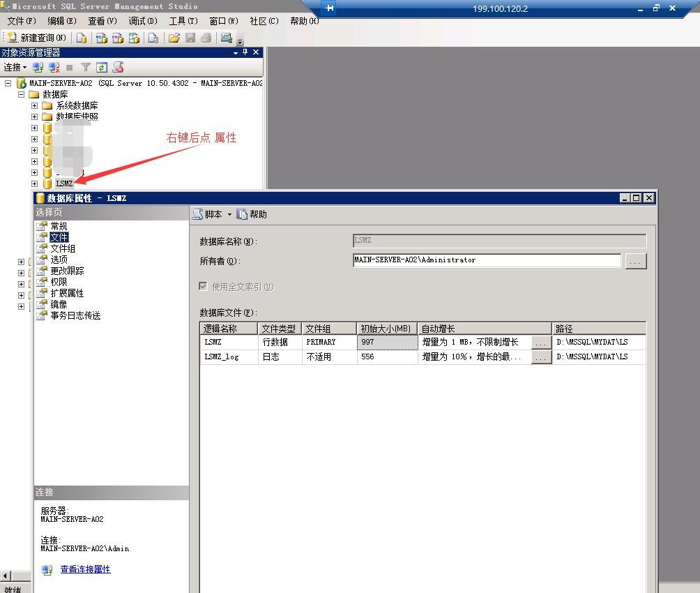Select the 权限 page
The width and height of the screenshot is (700, 593).
pyautogui.click(x=59, y=282)
